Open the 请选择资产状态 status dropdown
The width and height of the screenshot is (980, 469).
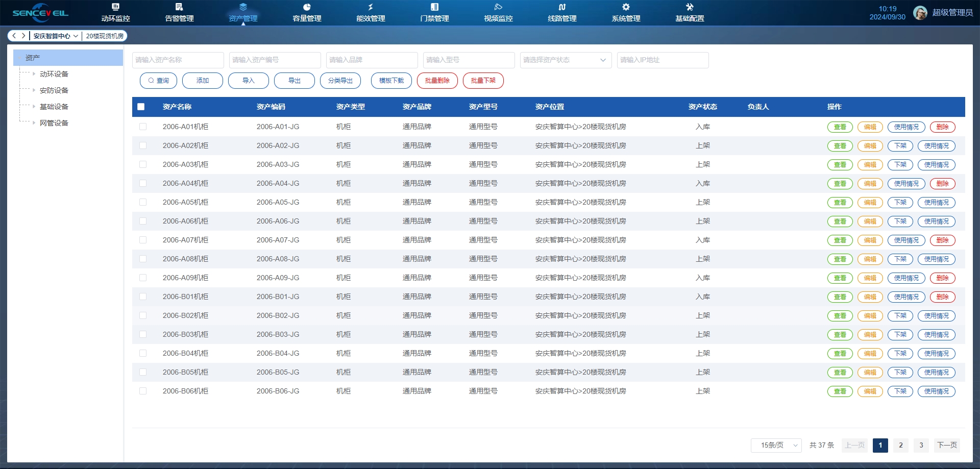click(566, 60)
